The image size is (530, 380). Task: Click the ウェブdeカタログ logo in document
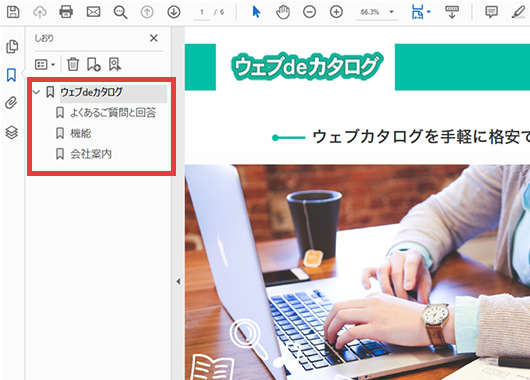point(307,67)
